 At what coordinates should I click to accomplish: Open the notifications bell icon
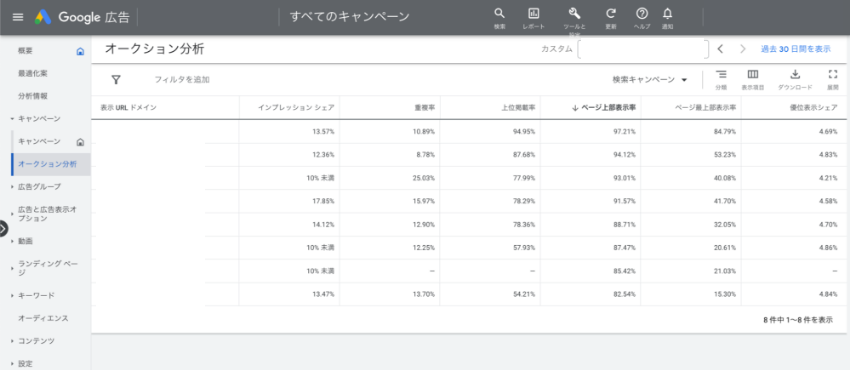668,14
